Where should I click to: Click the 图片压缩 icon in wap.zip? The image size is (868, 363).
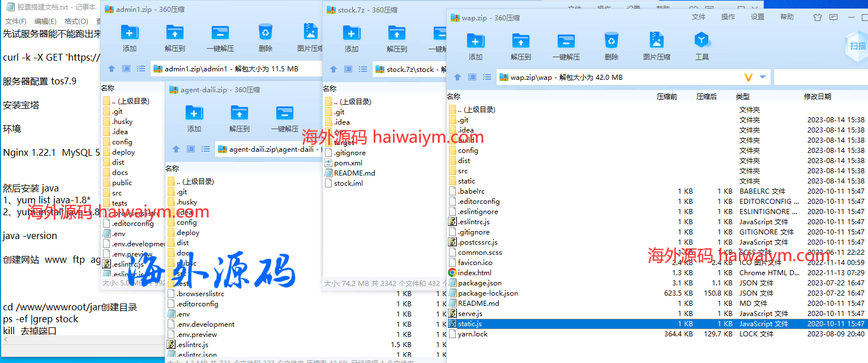656,46
